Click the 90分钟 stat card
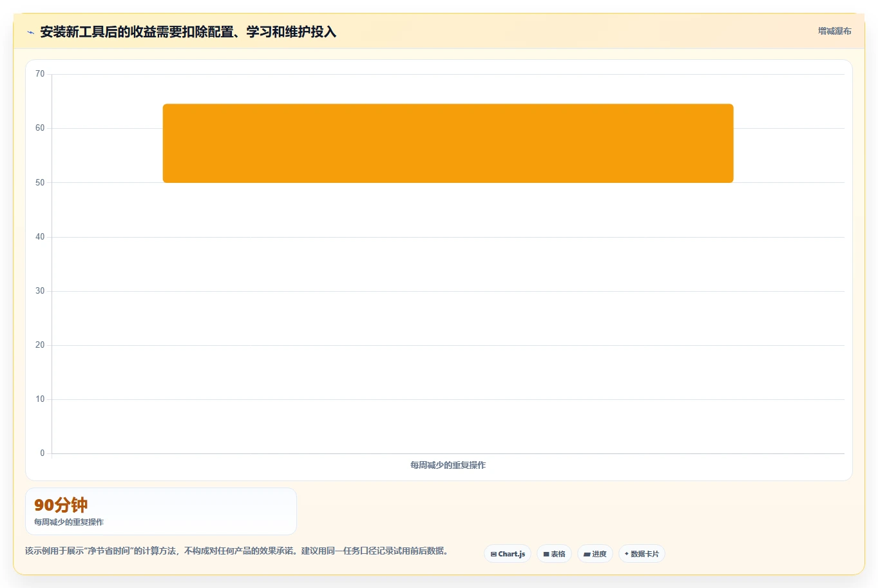878x588 pixels. pyautogui.click(x=161, y=511)
